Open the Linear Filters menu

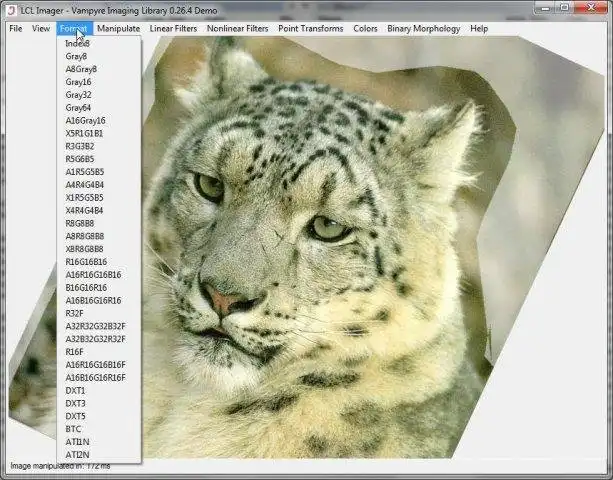point(173,29)
